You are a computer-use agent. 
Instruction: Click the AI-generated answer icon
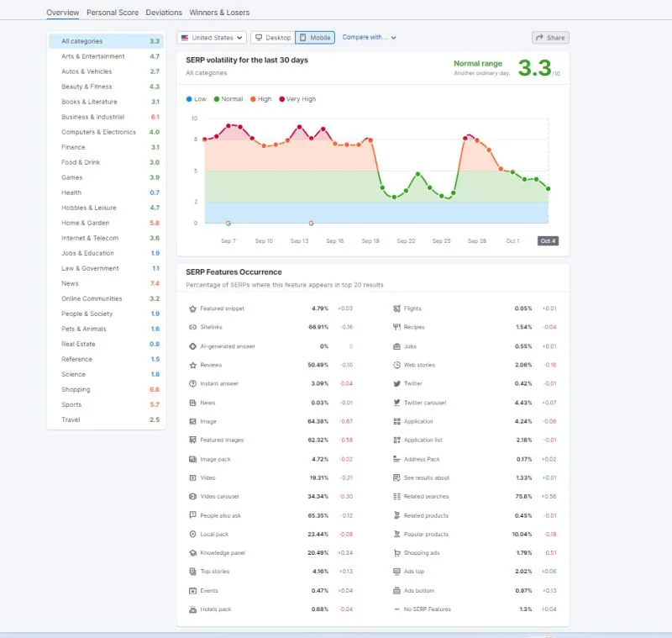click(x=192, y=346)
